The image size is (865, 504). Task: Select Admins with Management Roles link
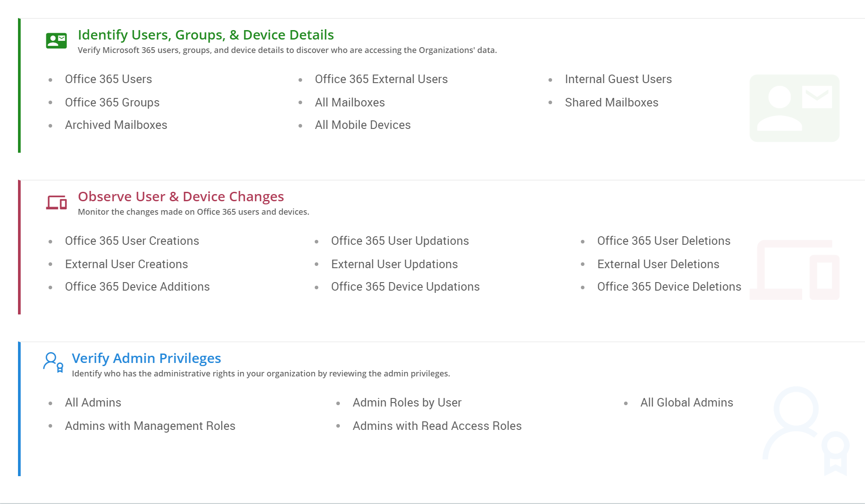coord(150,426)
